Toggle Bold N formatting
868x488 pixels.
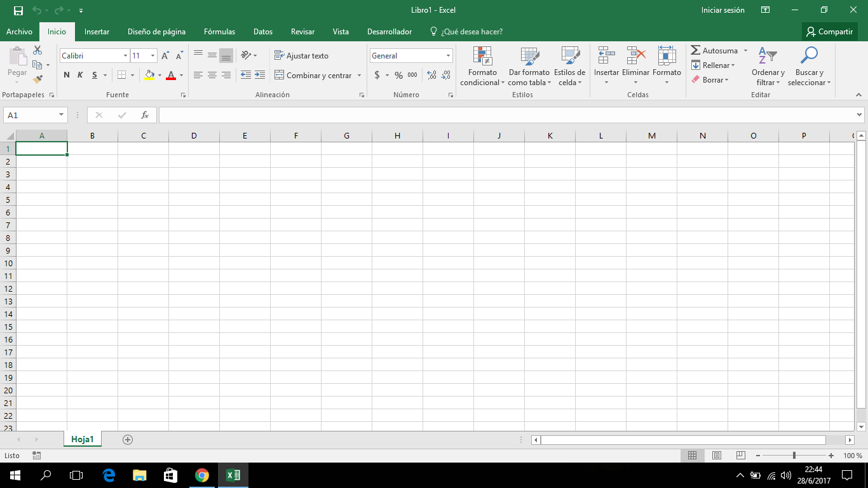click(67, 75)
